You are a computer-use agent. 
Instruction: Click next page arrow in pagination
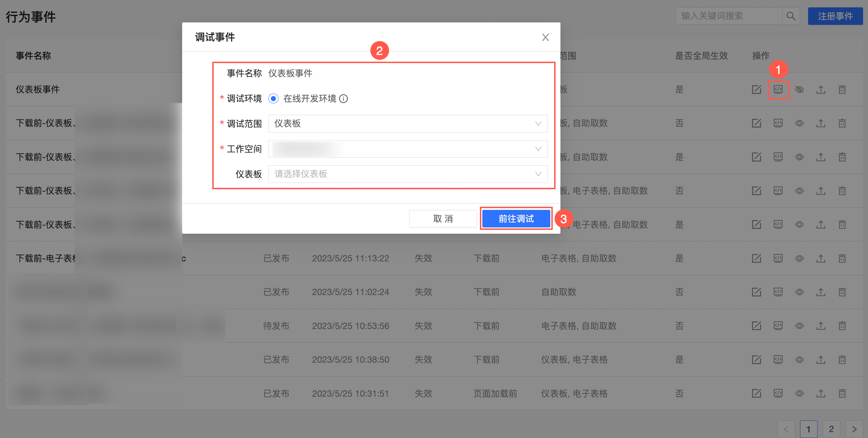[854, 429]
